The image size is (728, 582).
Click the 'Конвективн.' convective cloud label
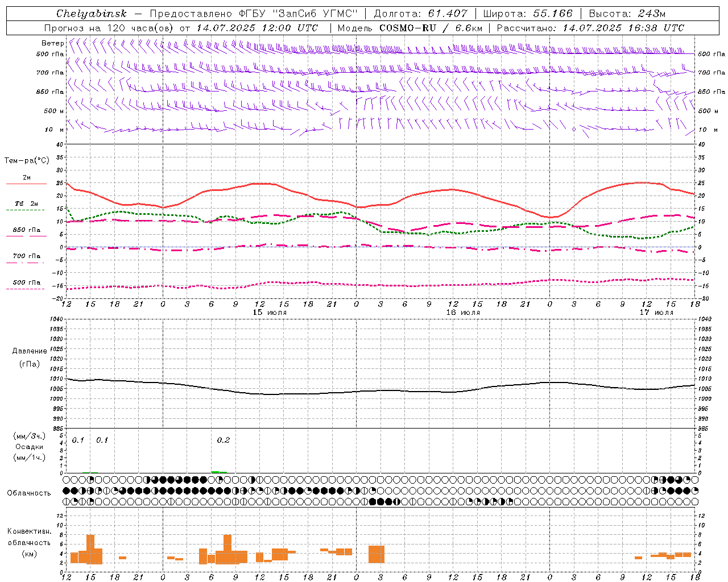click(29, 531)
